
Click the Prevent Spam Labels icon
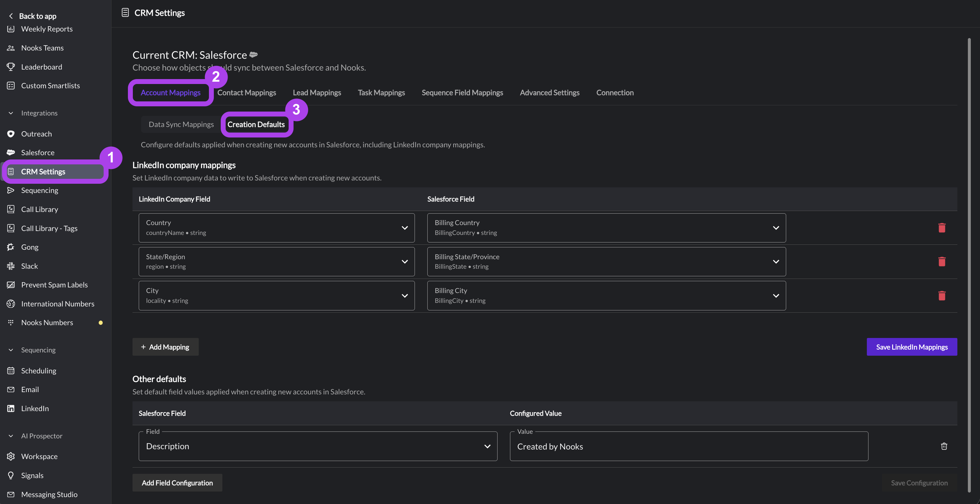click(10, 285)
